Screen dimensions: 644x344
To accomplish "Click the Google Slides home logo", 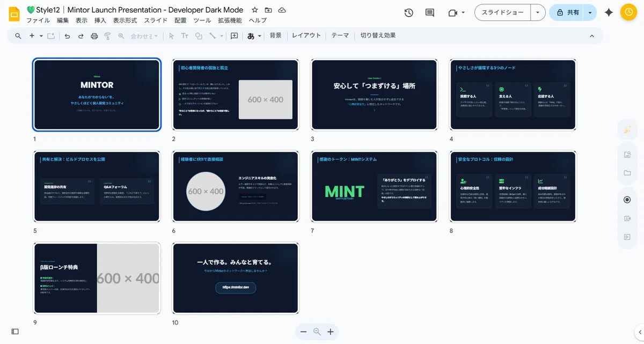I will [x=14, y=14].
